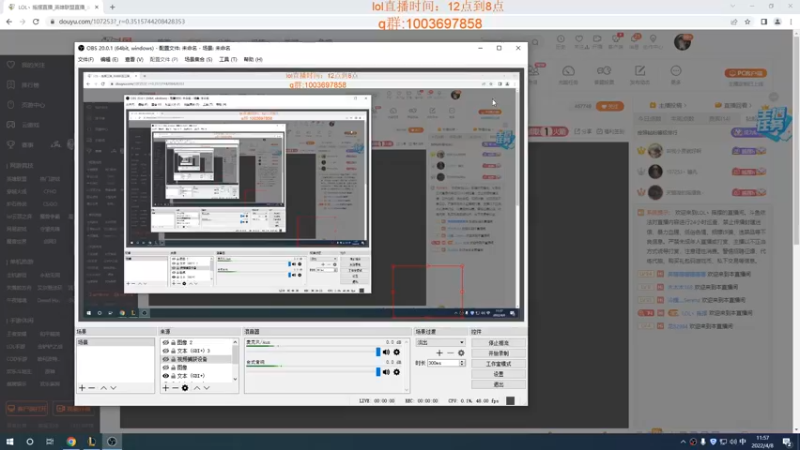Move the scene up in the Scenes list
The width and height of the screenshot is (800, 450).
(x=104, y=388)
